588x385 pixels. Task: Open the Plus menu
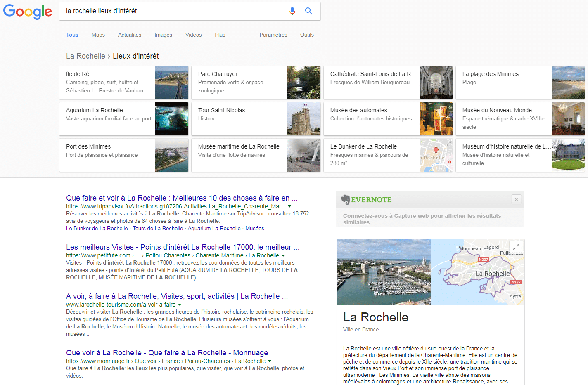[220, 35]
